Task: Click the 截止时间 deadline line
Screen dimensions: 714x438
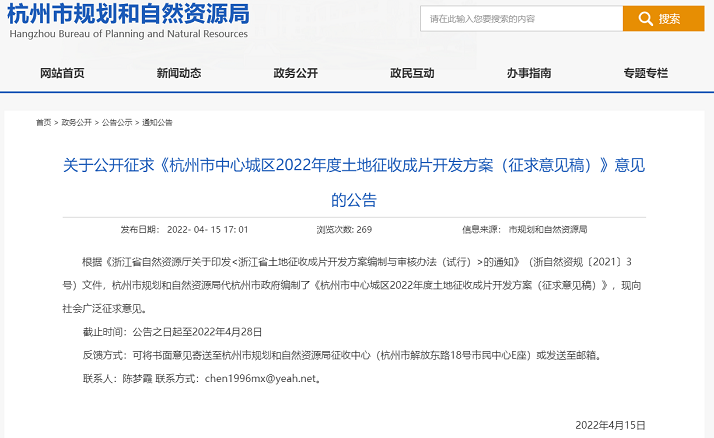Action: click(171, 331)
